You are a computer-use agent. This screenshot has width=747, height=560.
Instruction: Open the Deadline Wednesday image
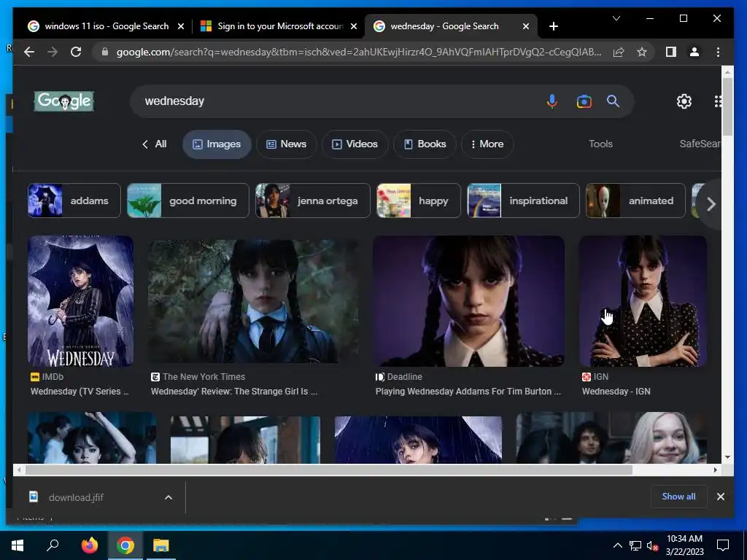coord(469,301)
